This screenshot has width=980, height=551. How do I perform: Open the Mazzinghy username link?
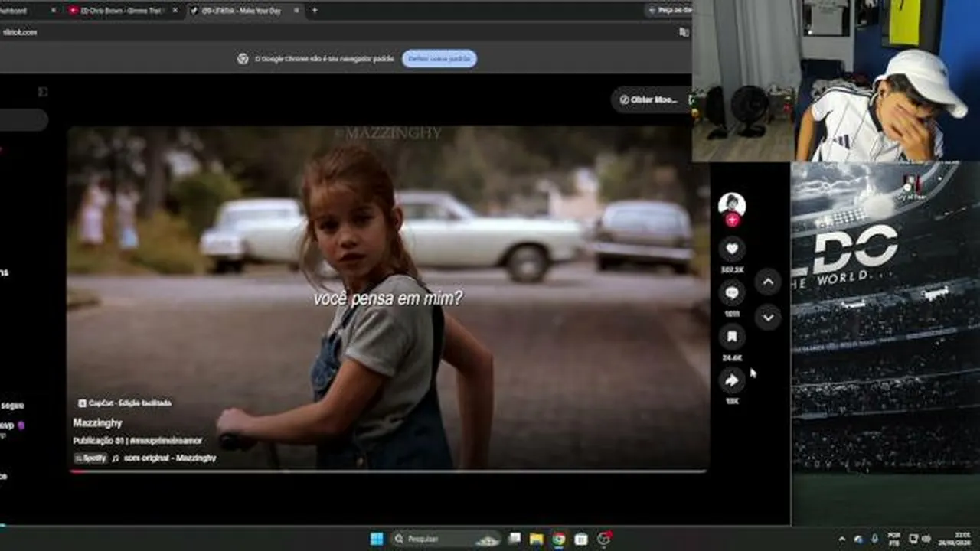[97, 422]
